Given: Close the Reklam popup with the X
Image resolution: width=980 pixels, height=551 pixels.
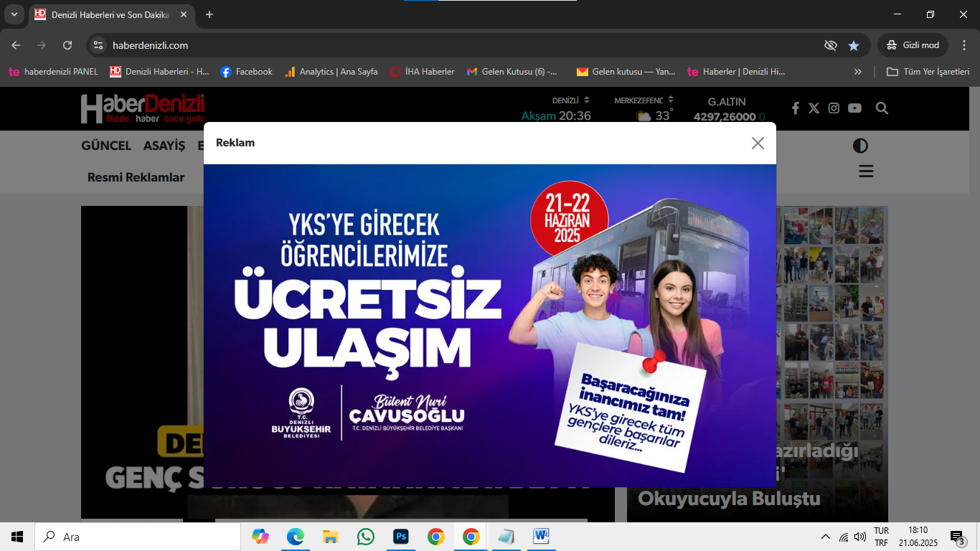Looking at the screenshot, I should point(758,143).
